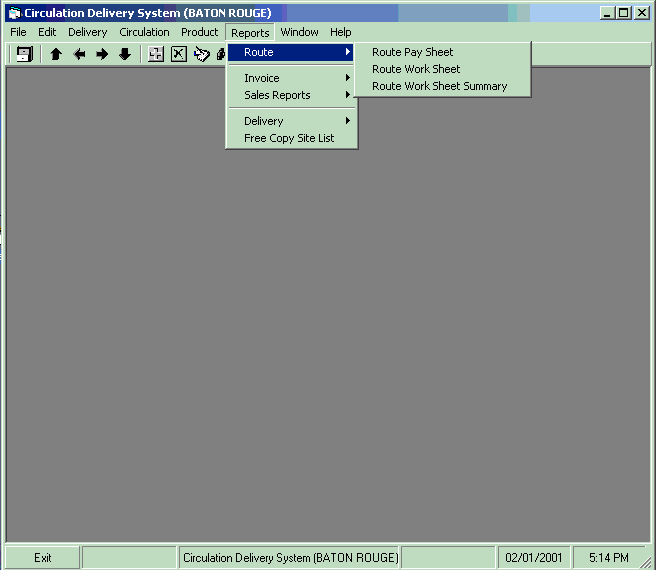Expand the Route submenu entry

(x=291, y=52)
